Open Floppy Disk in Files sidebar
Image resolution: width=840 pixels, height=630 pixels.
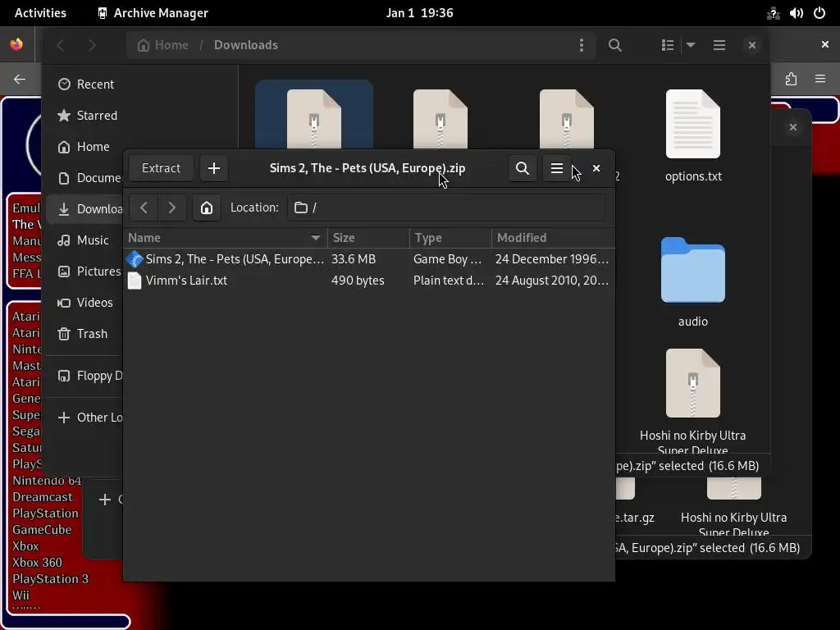click(85, 376)
